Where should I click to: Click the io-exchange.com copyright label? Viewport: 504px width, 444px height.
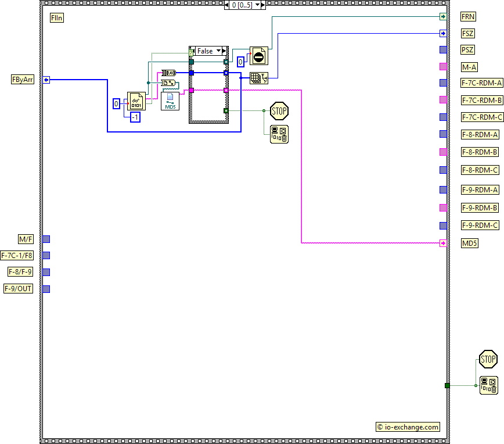coord(408,427)
